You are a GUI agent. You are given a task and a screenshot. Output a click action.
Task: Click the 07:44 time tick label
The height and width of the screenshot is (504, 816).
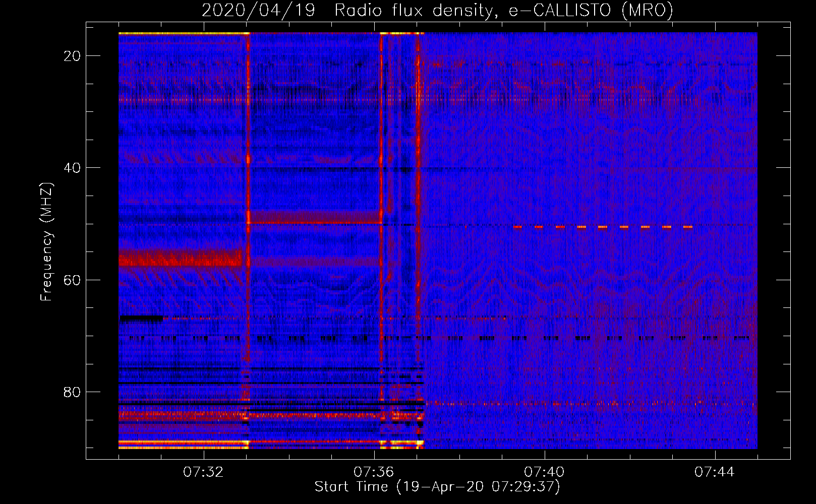(715, 472)
